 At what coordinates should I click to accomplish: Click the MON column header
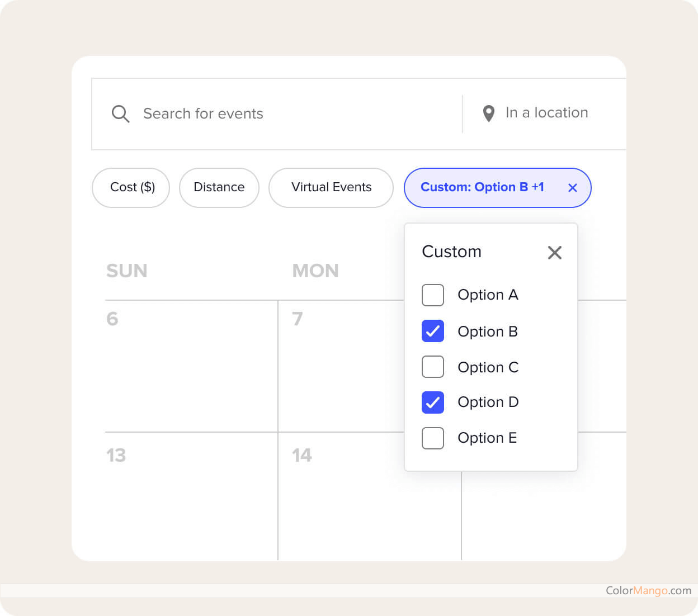point(315,271)
